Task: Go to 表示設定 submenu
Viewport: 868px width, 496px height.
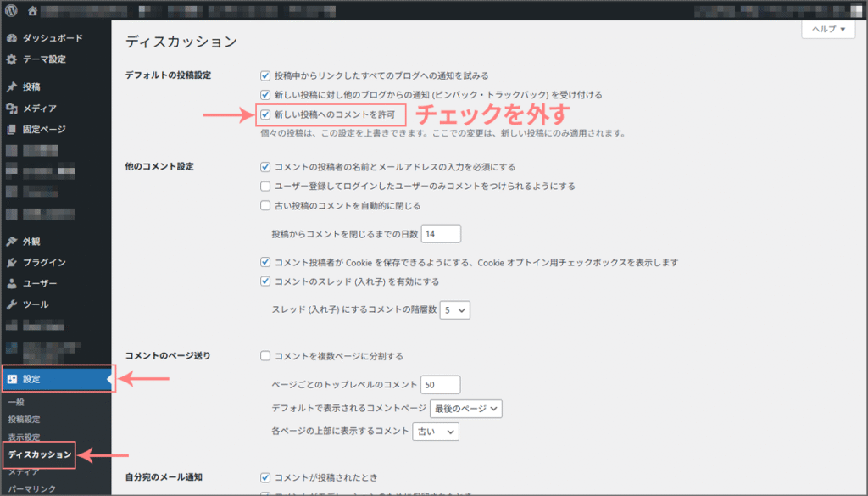Action: pos(24,437)
